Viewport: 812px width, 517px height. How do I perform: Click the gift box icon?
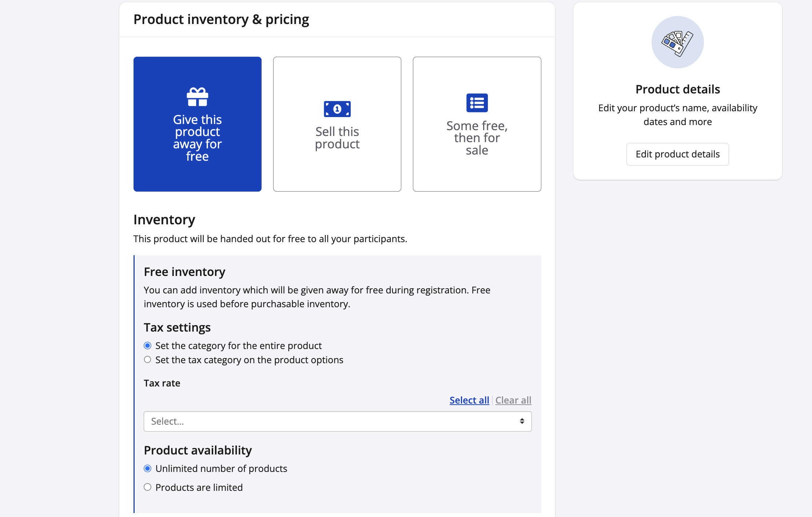(197, 97)
